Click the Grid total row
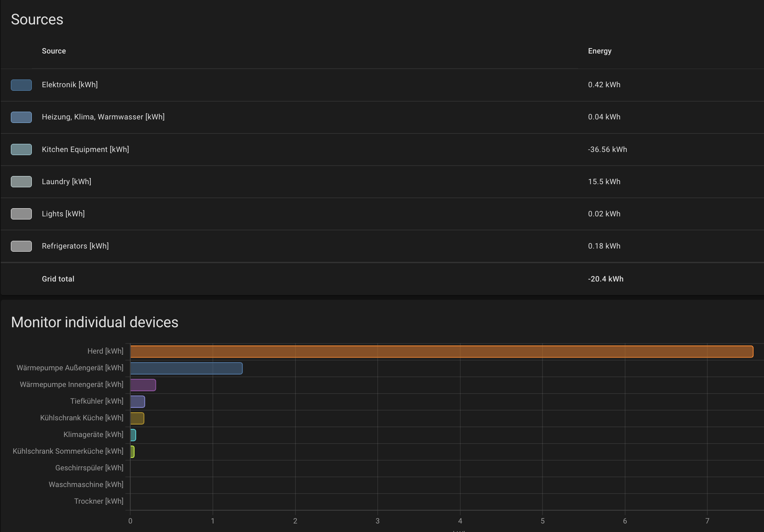Image resolution: width=764 pixels, height=532 pixels. point(58,279)
